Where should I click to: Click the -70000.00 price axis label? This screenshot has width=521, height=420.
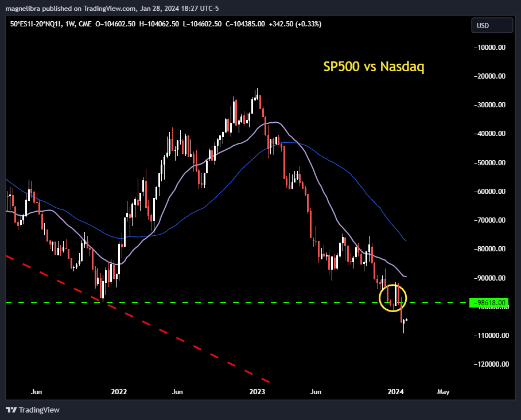click(489, 220)
